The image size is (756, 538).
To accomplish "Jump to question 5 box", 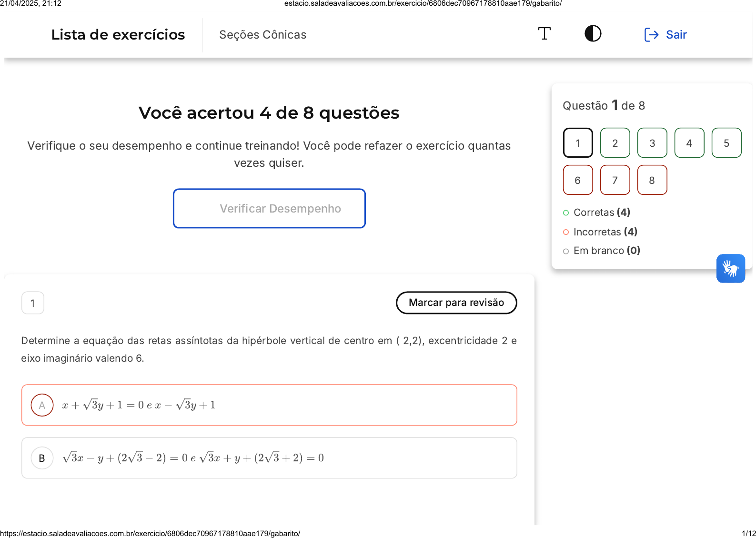I will (x=726, y=143).
